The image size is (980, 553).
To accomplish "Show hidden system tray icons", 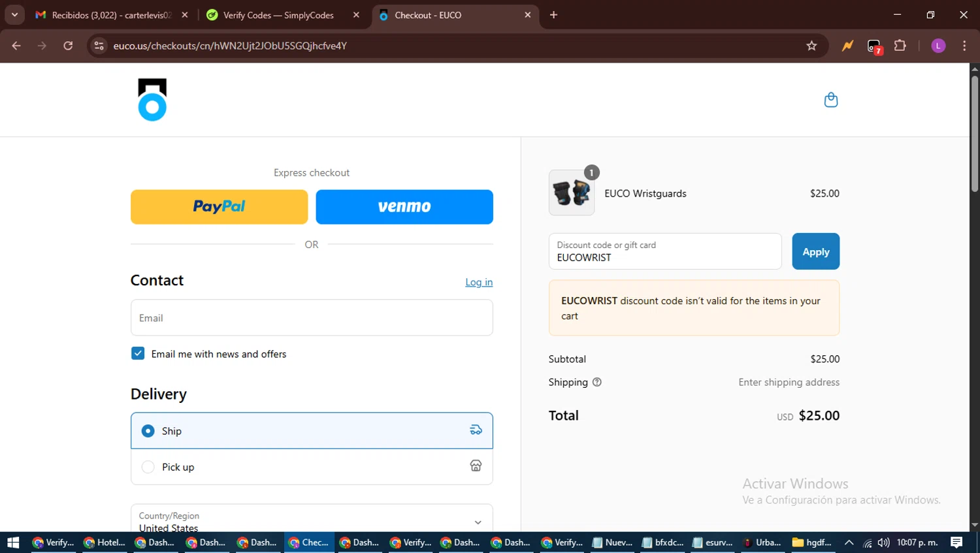I will (x=849, y=543).
